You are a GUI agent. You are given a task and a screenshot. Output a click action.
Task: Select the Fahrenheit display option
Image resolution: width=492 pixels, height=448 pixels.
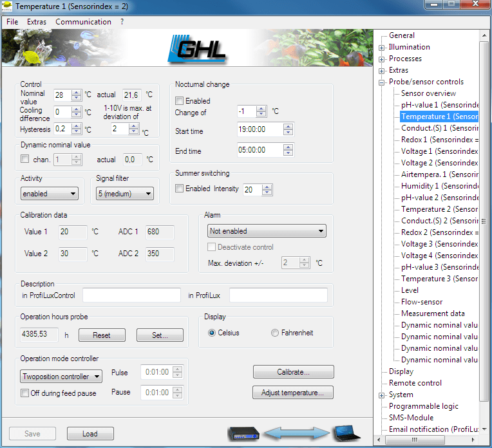click(x=274, y=333)
